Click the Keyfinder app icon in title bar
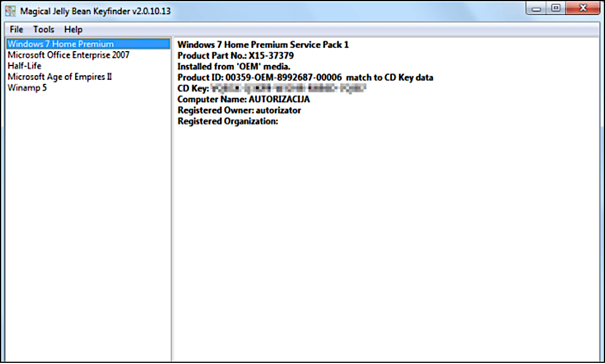The image size is (605, 364). pyautogui.click(x=10, y=11)
